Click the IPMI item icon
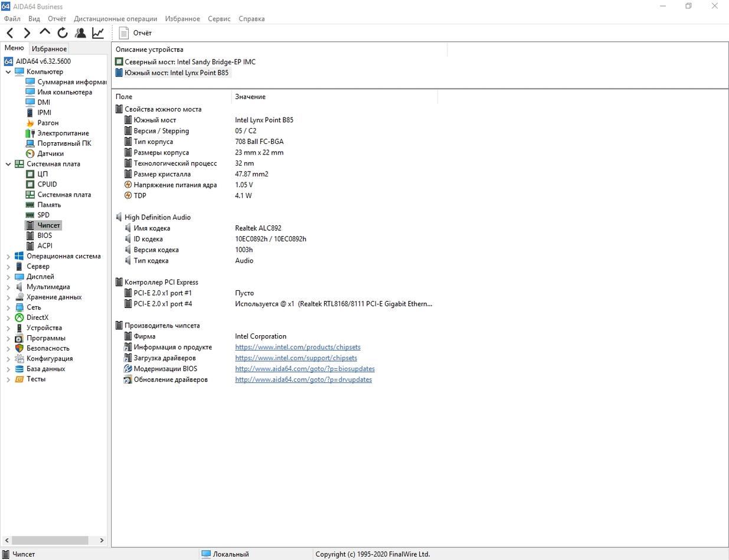 (x=30, y=113)
